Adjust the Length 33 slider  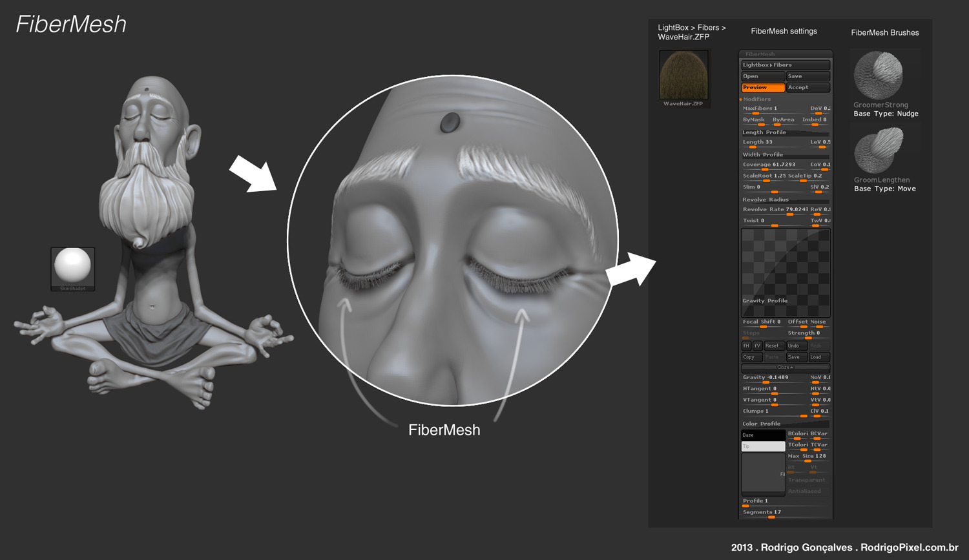coord(774,143)
